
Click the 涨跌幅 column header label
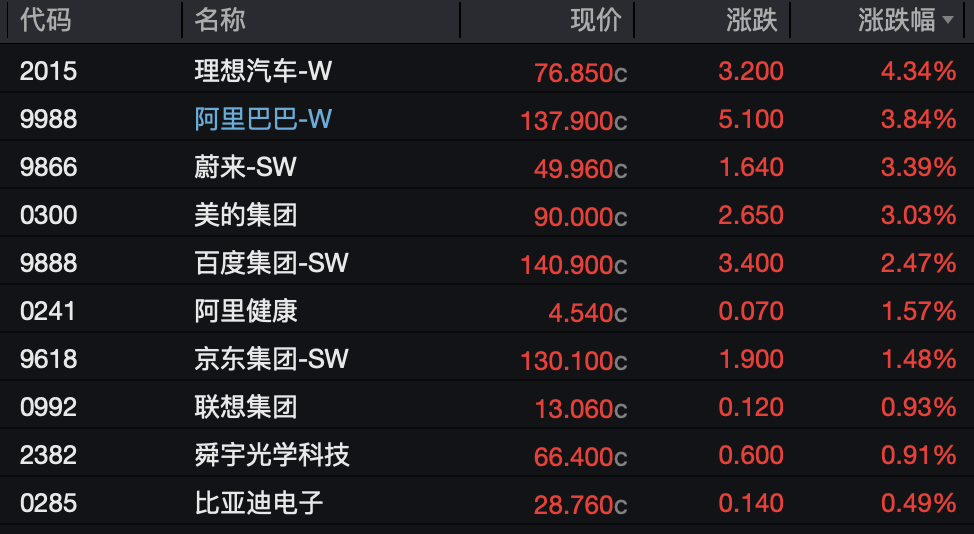point(896,20)
